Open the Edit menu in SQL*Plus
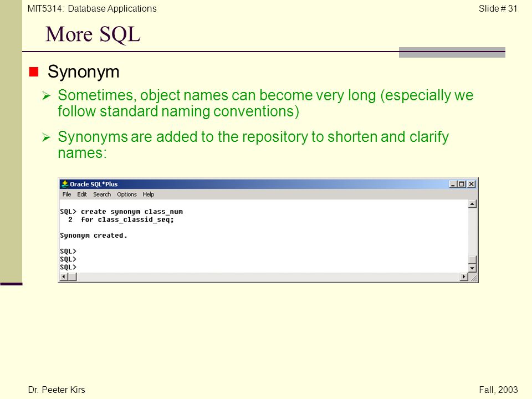Viewport: 532px width, 399px height. (x=82, y=195)
